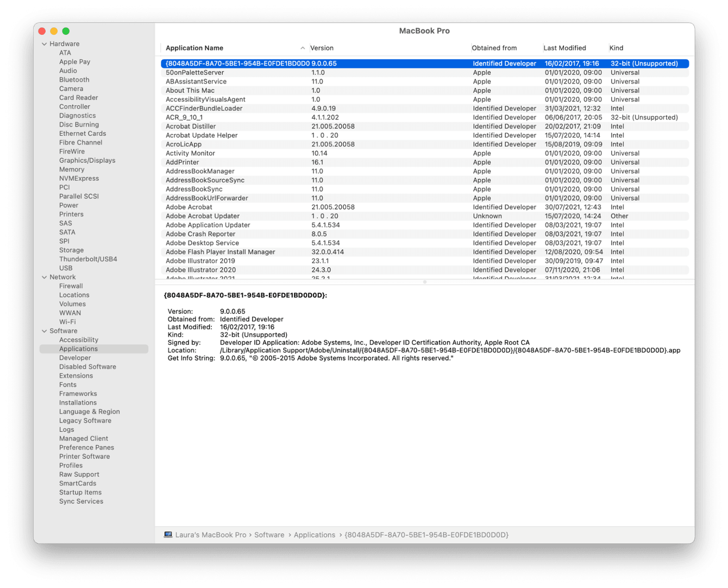Open the Power hardware entry

[x=68, y=205]
